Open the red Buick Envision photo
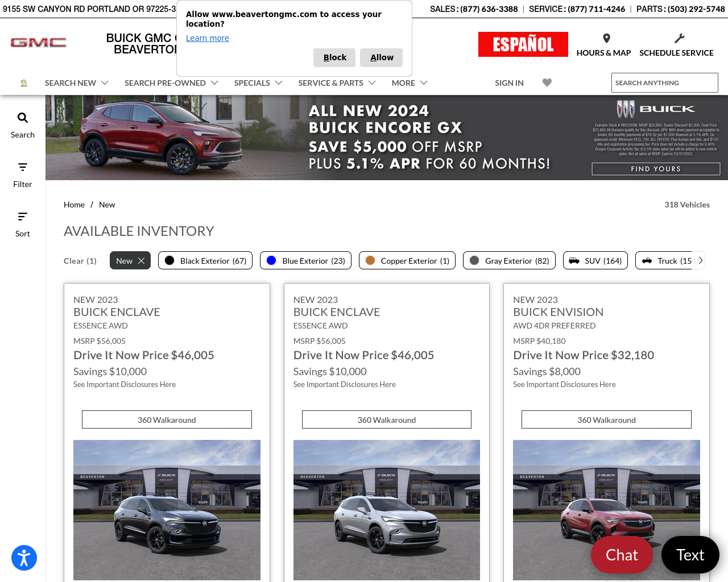 coord(606,510)
